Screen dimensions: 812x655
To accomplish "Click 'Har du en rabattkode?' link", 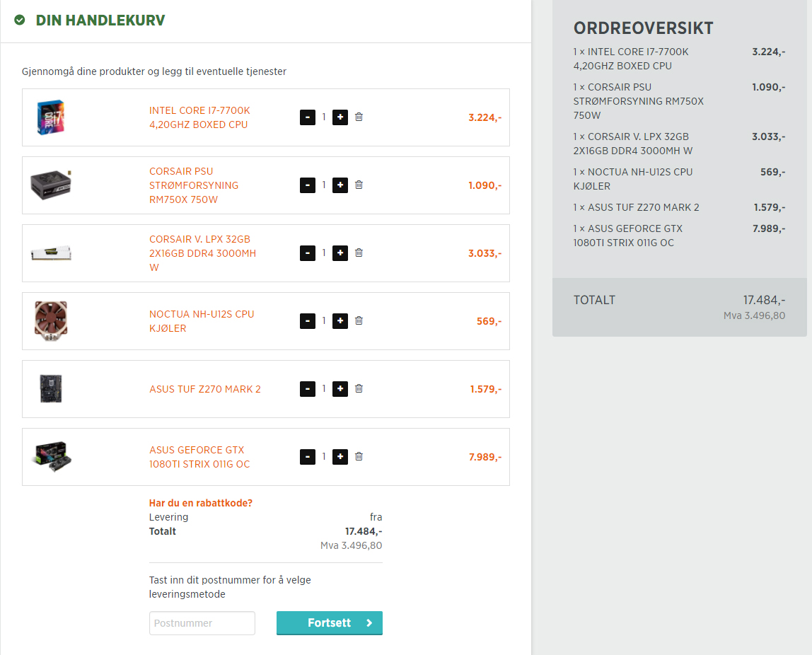I will 200,503.
